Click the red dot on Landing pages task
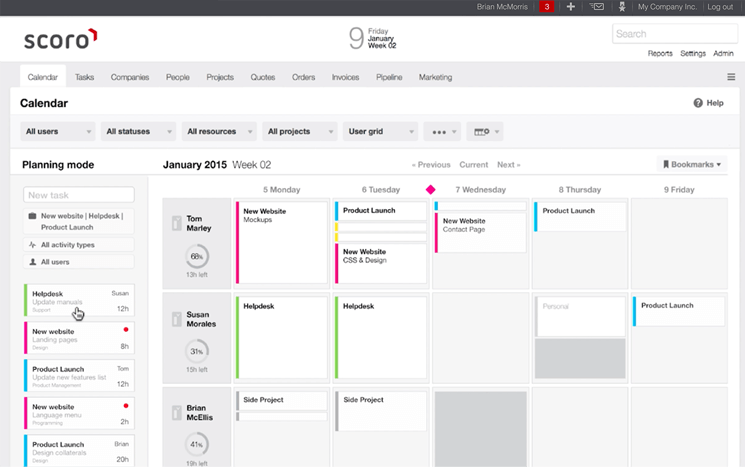This screenshot has width=745, height=467. pos(126,329)
